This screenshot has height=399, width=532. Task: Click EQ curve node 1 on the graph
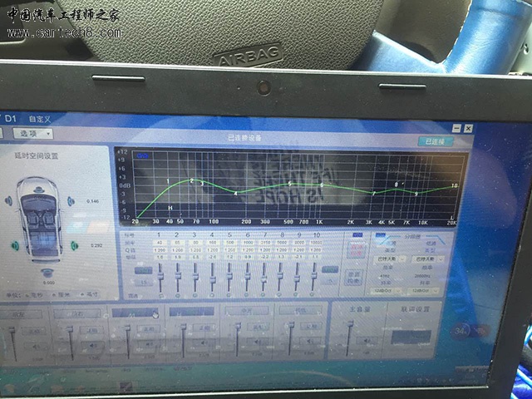[x=168, y=181]
